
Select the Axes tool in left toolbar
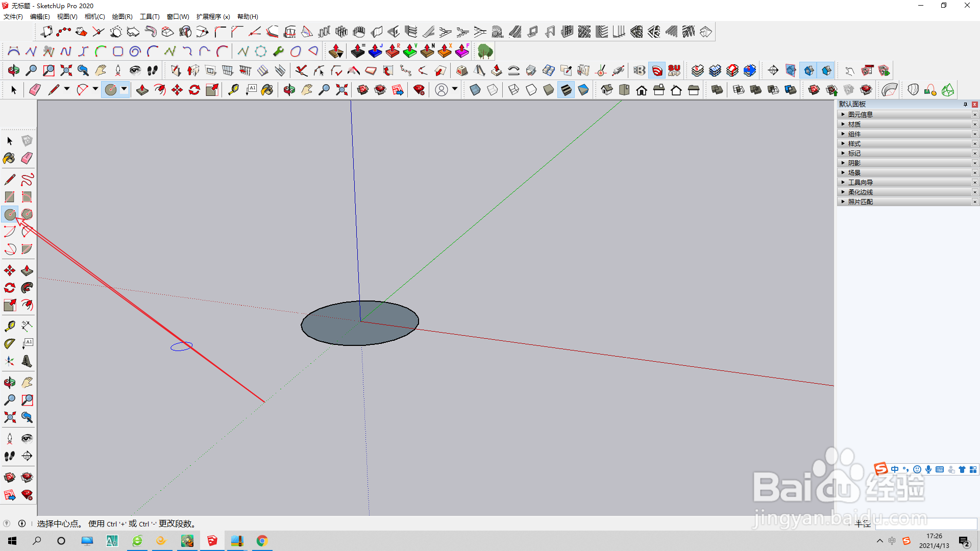click(x=10, y=361)
